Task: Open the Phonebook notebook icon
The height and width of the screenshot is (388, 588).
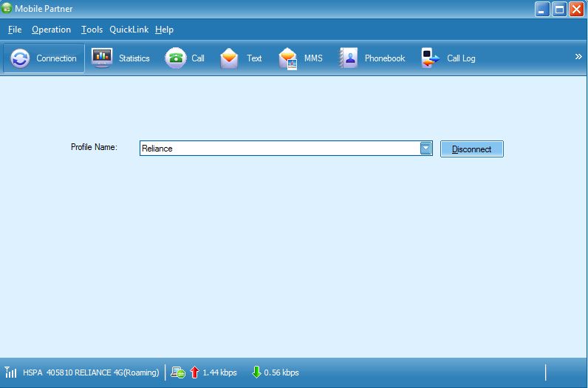Action: point(349,58)
